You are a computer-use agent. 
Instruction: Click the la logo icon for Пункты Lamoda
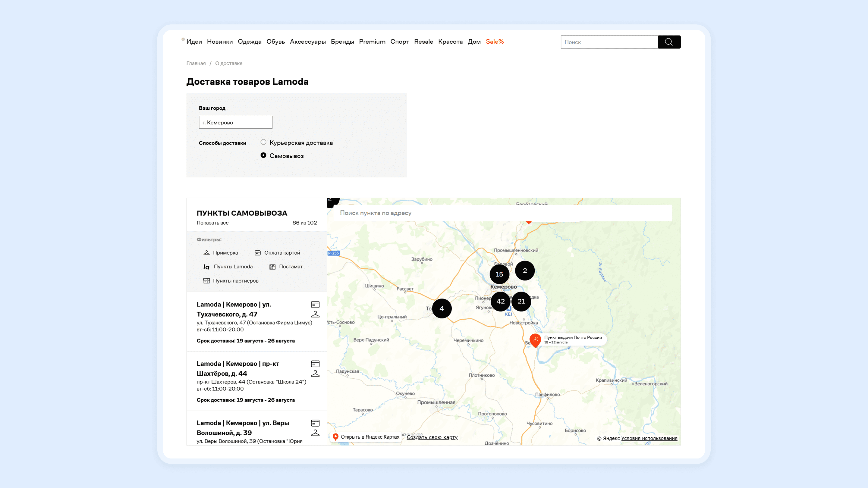[x=206, y=267]
